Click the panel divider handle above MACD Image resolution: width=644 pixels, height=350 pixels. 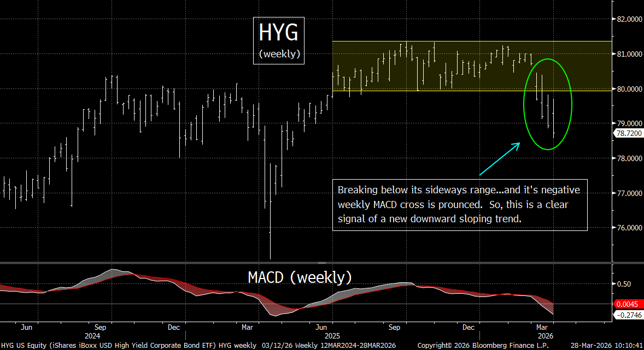322,263
